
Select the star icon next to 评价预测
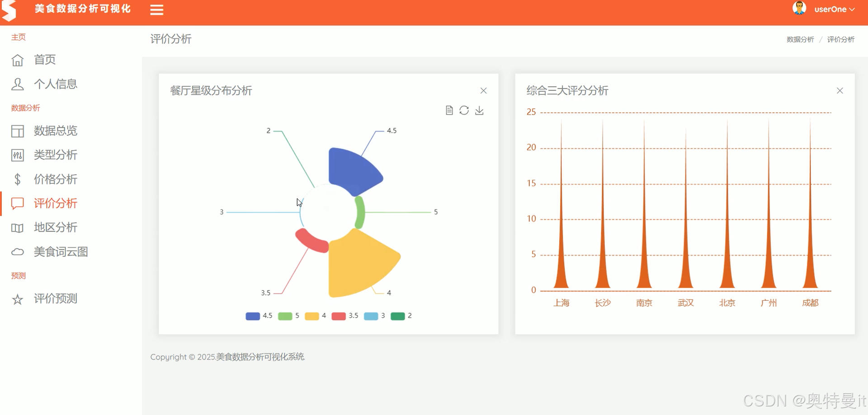17,298
